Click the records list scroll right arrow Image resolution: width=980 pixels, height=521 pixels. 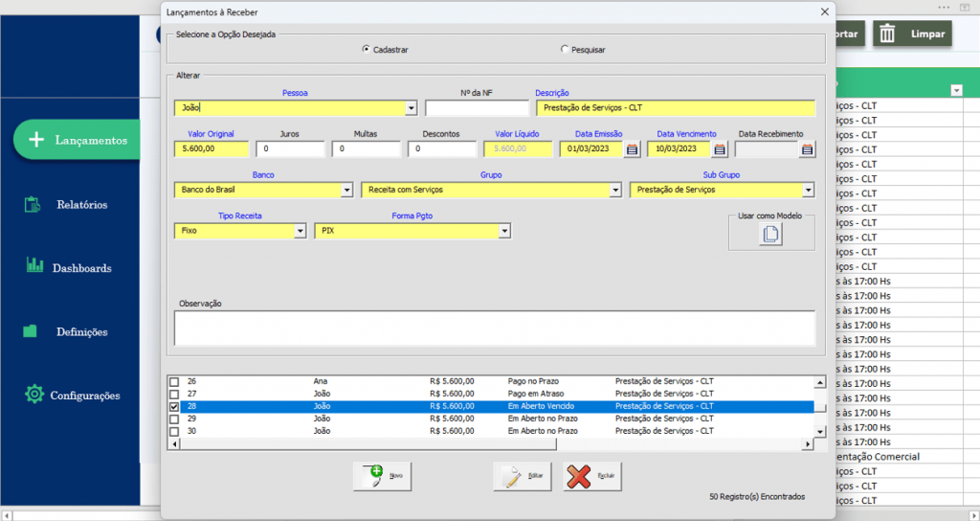pos(808,444)
